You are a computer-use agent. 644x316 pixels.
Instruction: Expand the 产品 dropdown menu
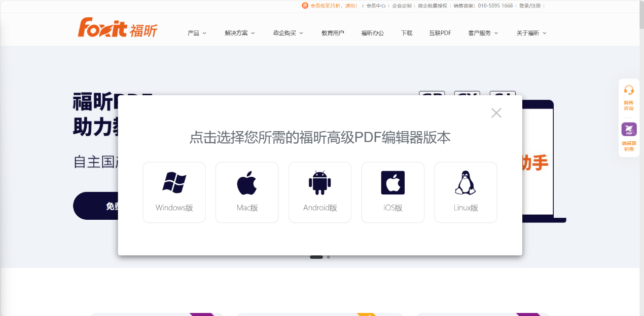point(193,32)
